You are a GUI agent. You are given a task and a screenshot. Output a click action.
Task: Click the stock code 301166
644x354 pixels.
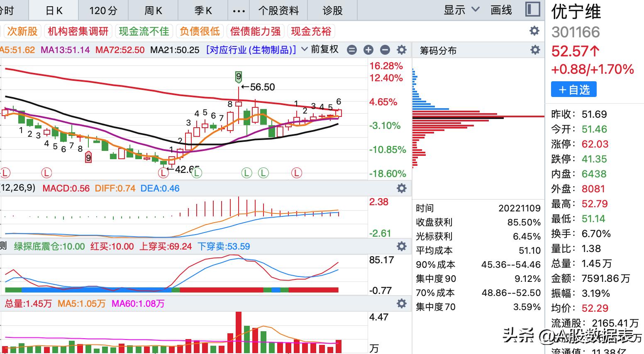pyautogui.click(x=576, y=32)
